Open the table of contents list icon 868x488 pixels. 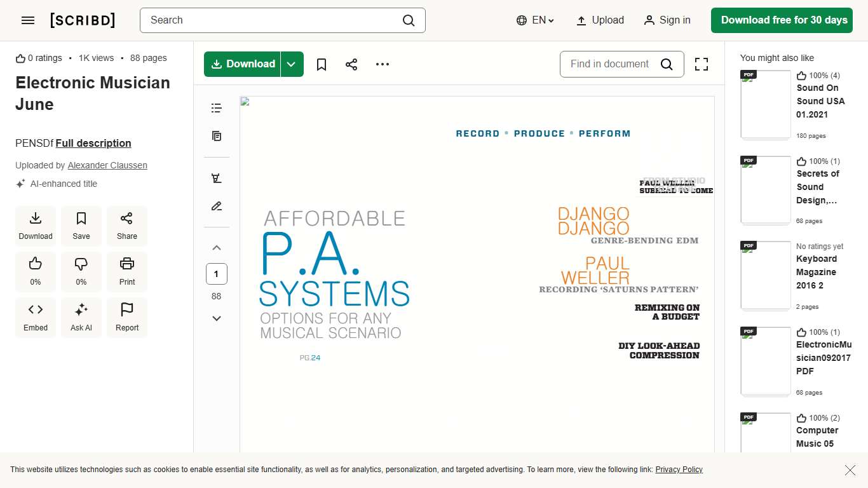pyautogui.click(x=217, y=108)
